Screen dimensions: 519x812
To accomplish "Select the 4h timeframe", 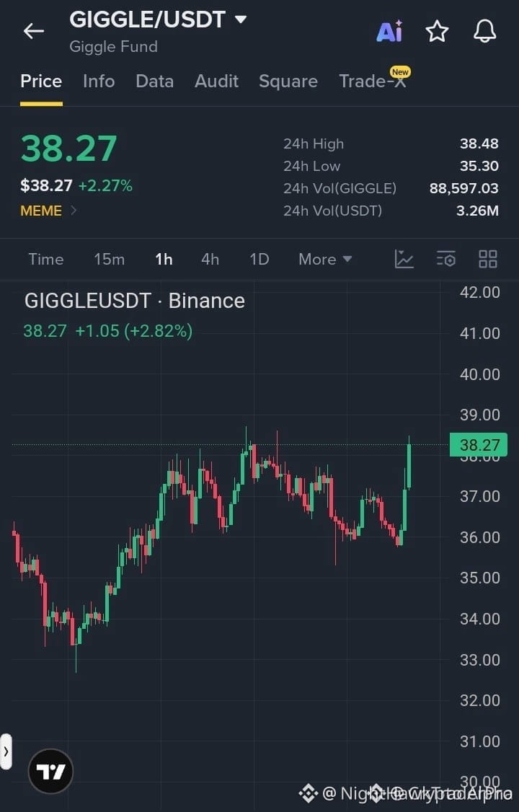I will pyautogui.click(x=210, y=259).
